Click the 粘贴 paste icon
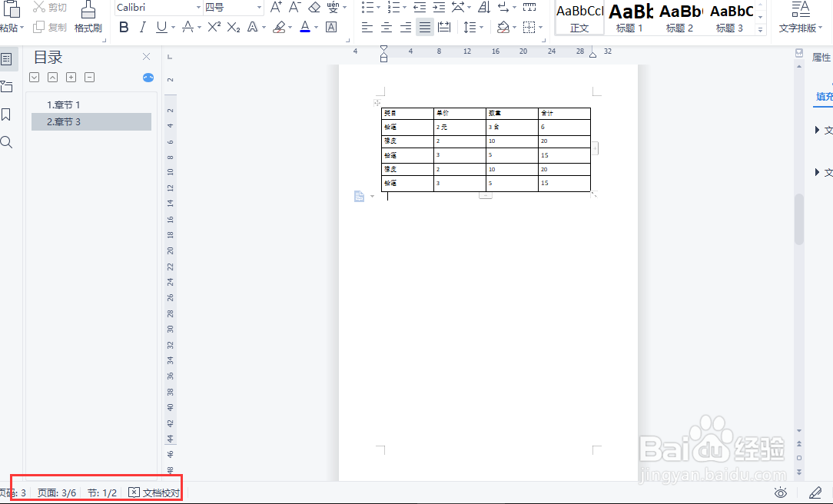 12,9
